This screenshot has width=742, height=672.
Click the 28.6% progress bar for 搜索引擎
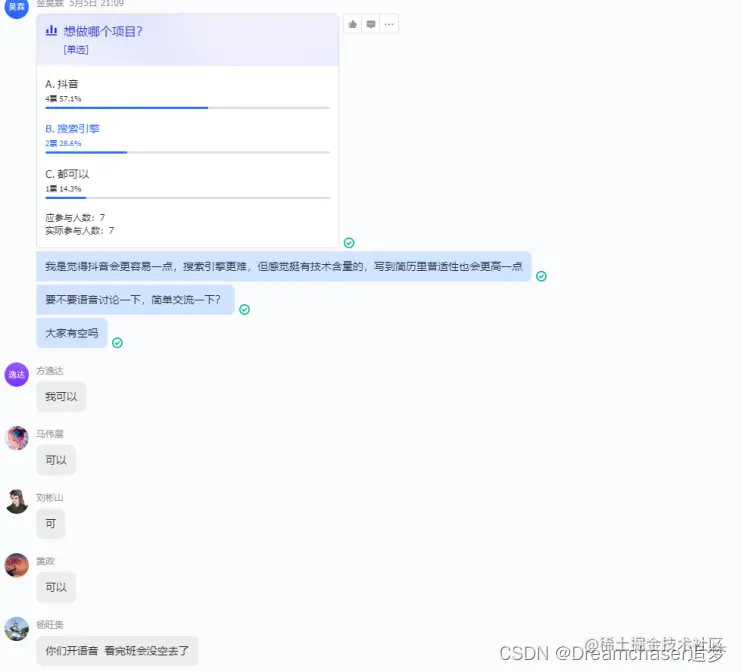click(187, 152)
